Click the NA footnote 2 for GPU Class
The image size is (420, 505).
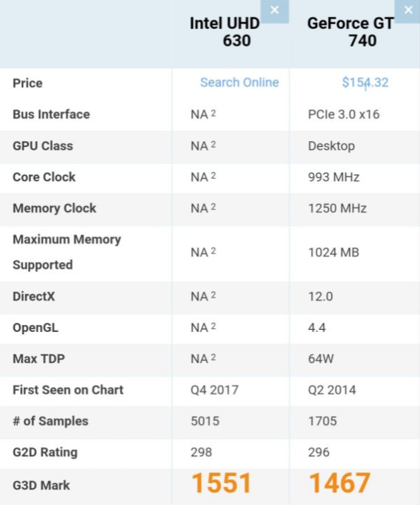pyautogui.click(x=213, y=145)
